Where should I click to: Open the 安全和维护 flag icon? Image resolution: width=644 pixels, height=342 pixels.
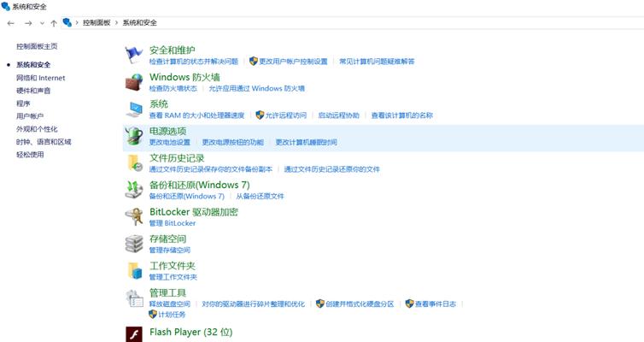pos(134,55)
